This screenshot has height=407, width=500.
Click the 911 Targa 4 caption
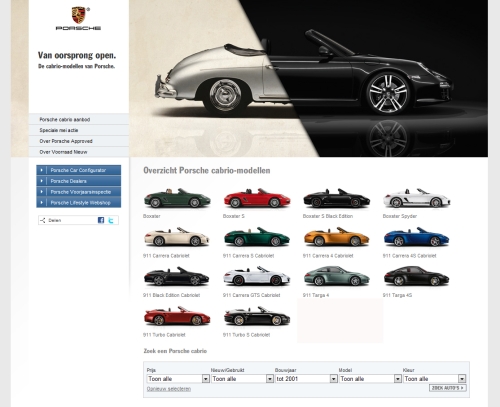point(316,295)
